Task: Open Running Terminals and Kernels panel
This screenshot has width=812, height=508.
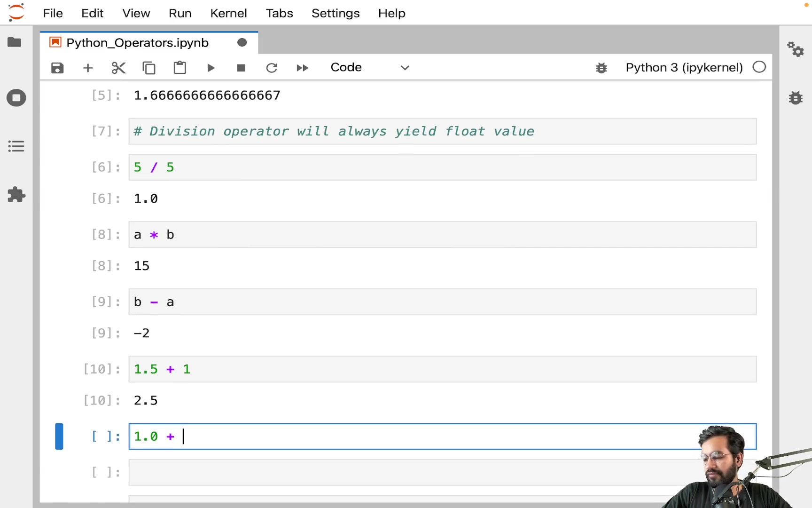Action: tap(16, 98)
